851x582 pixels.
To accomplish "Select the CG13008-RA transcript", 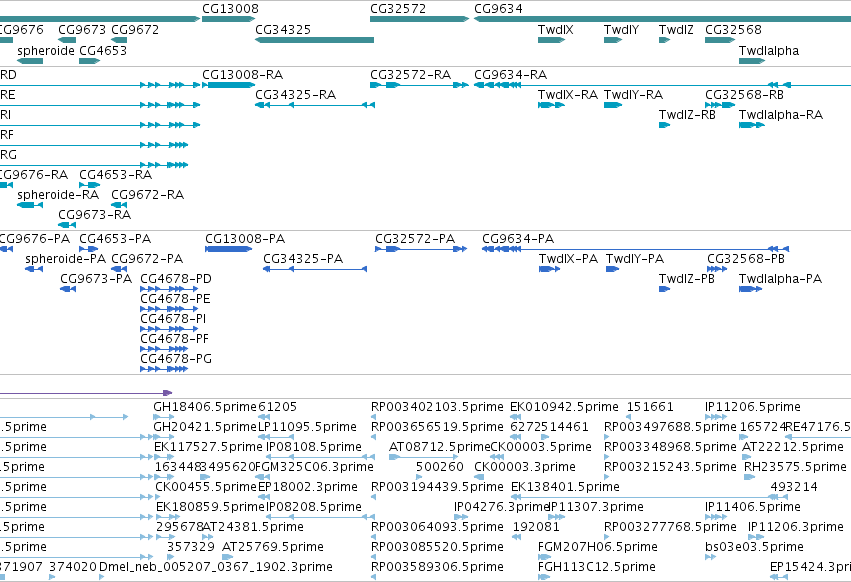I will click(x=228, y=85).
